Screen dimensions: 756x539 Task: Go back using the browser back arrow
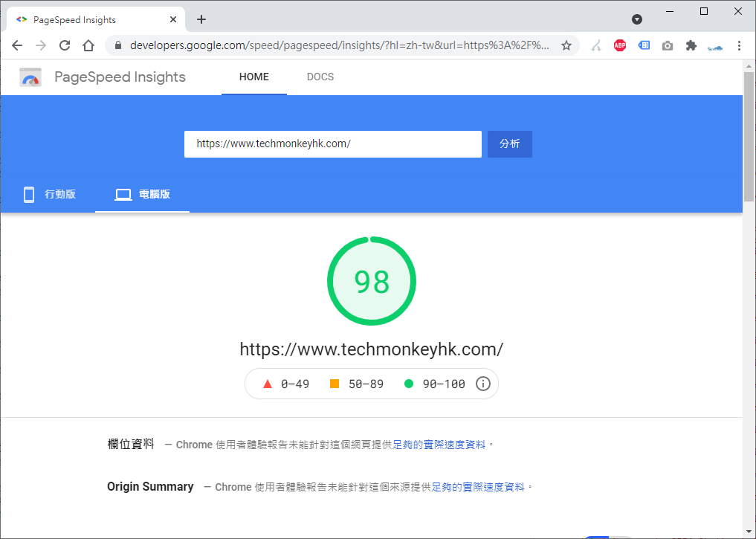coord(17,45)
